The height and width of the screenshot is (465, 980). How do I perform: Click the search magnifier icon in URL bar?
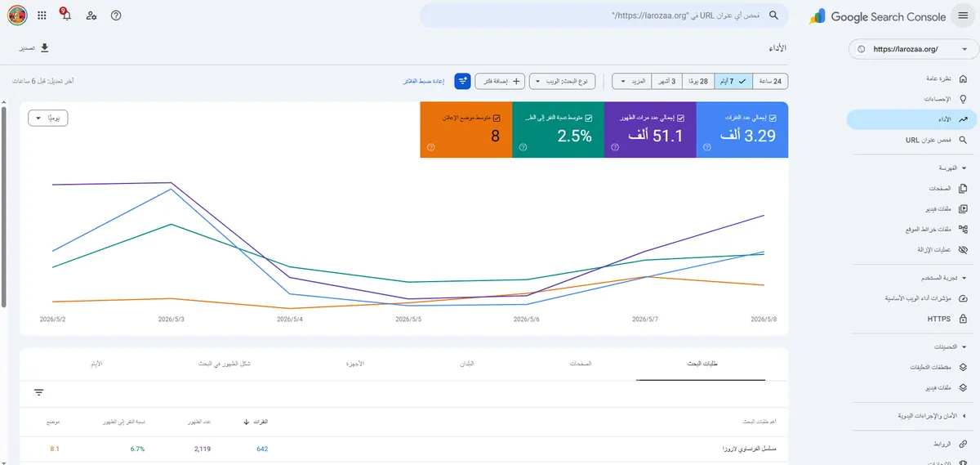point(773,16)
